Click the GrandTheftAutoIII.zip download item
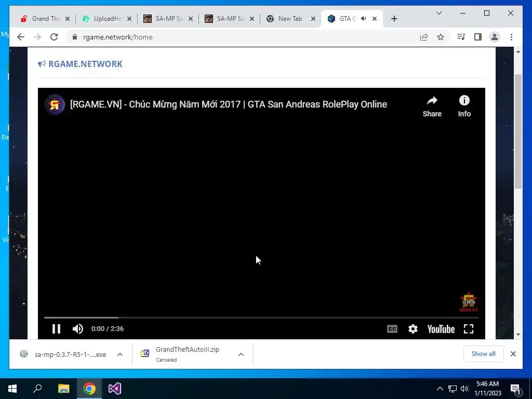This screenshot has width=532, height=399. tap(187, 354)
